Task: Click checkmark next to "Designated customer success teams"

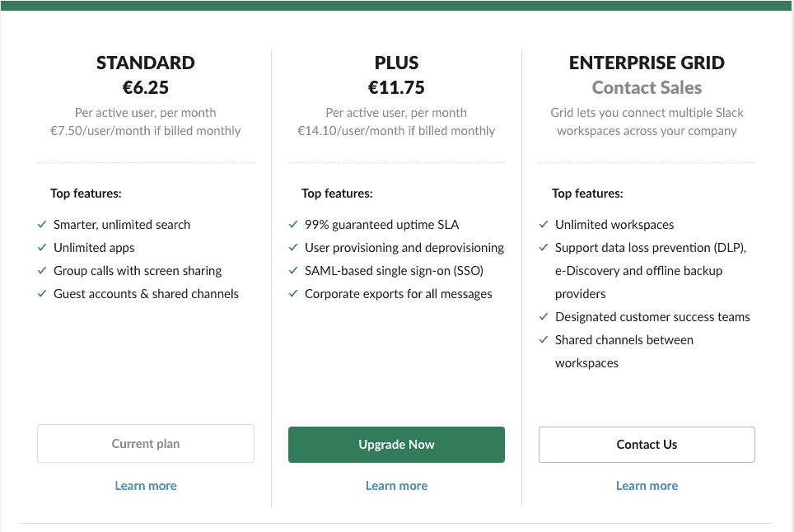Action: point(543,316)
